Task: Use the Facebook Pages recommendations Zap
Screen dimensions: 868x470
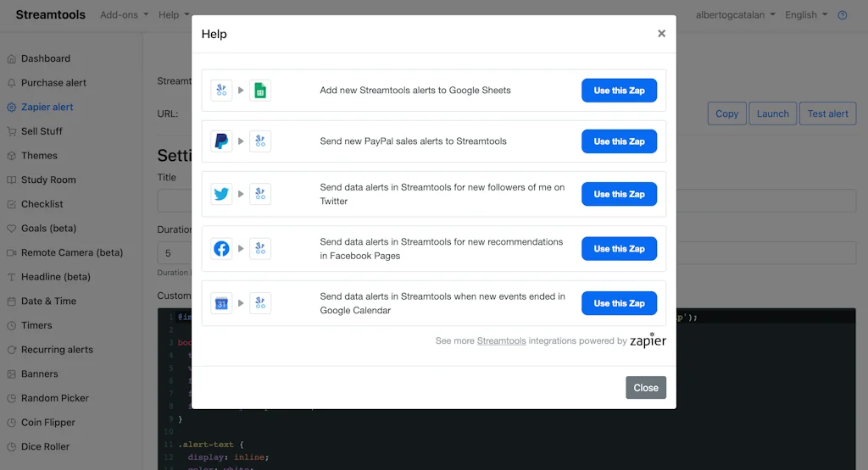Action: point(619,249)
